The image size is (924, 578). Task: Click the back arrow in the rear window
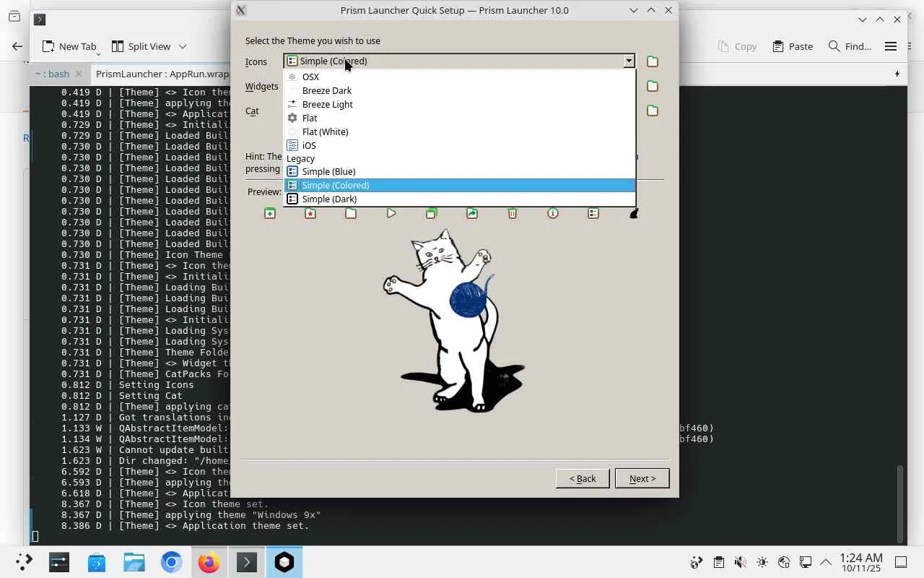point(17,46)
